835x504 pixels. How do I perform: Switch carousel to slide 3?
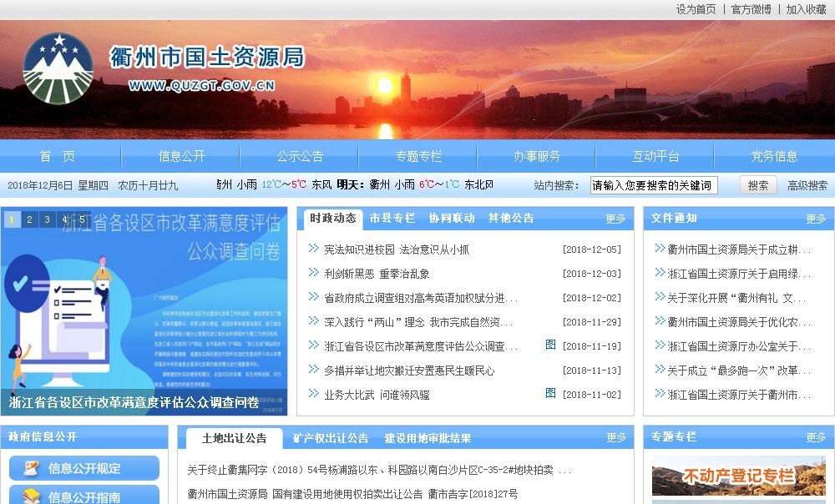47,220
